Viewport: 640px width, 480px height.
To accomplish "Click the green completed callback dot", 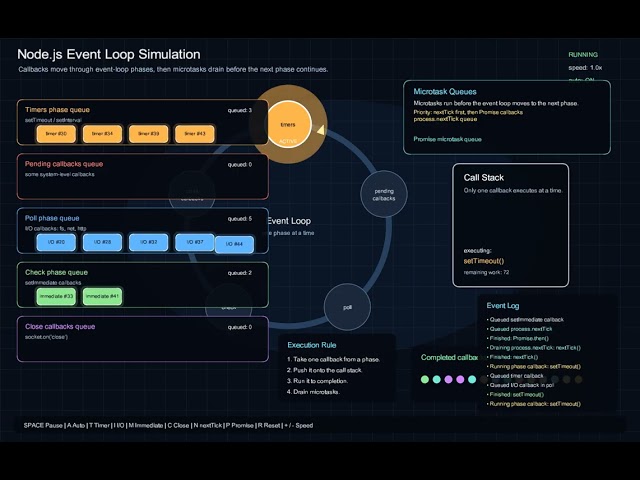I will 424,380.
